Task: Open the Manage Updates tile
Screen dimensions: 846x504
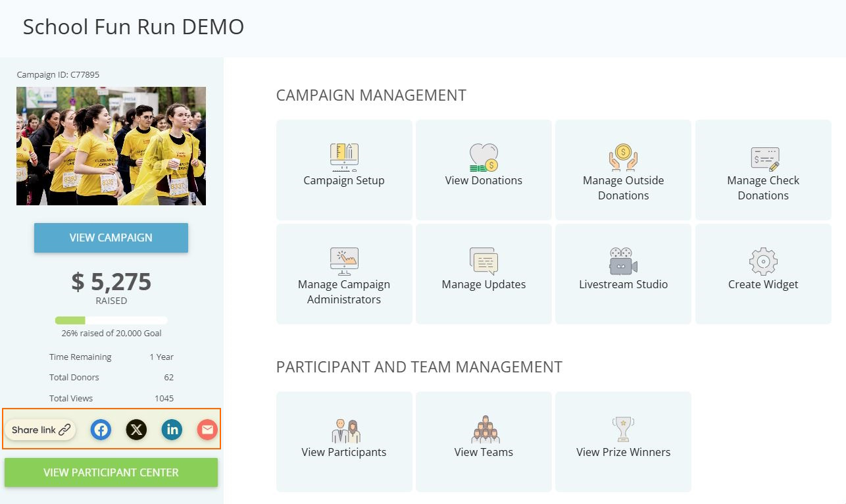Action: [484, 274]
